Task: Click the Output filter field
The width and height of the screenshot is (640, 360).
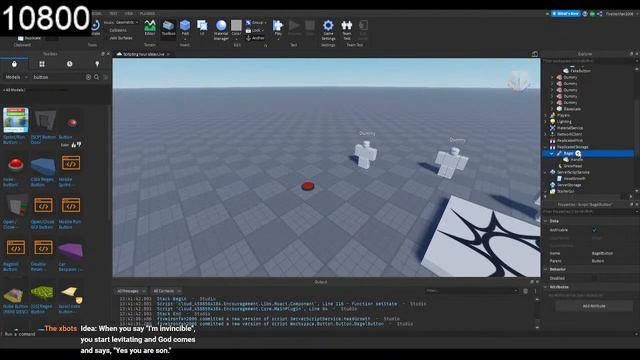Action: coord(471,291)
